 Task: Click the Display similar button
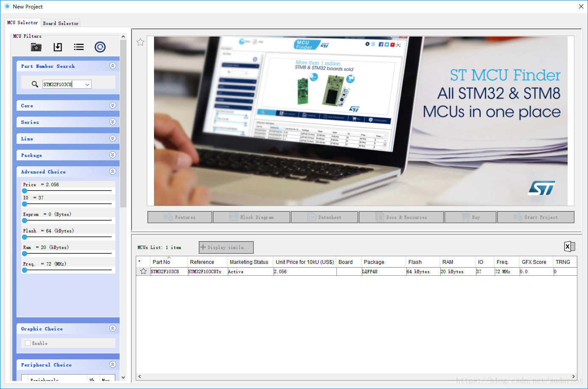point(226,247)
